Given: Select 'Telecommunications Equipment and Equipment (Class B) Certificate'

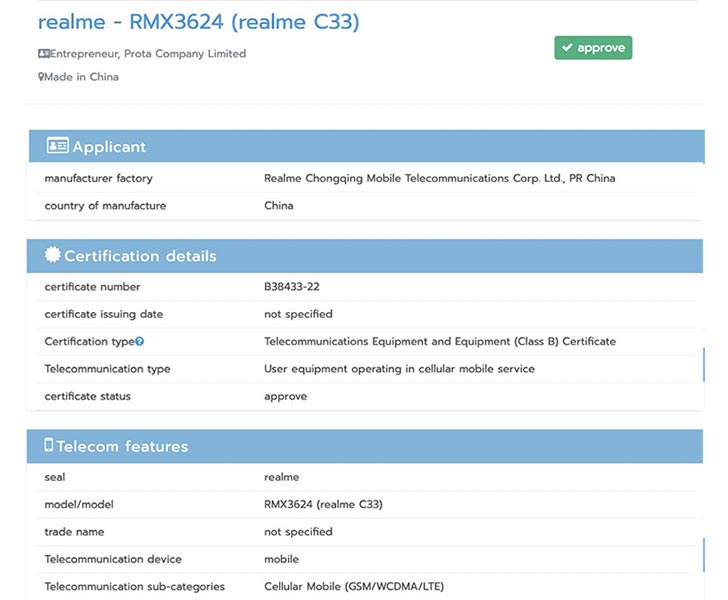Looking at the screenshot, I should pos(440,341).
